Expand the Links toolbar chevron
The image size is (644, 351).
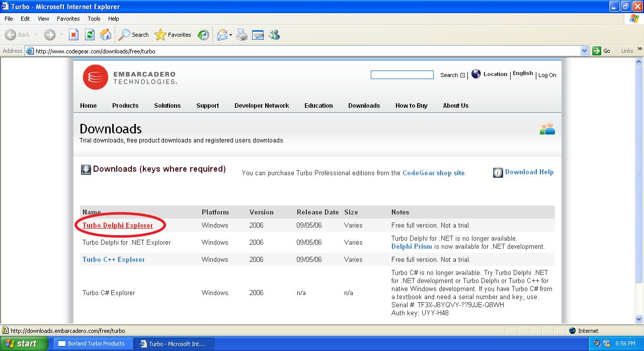(640, 49)
